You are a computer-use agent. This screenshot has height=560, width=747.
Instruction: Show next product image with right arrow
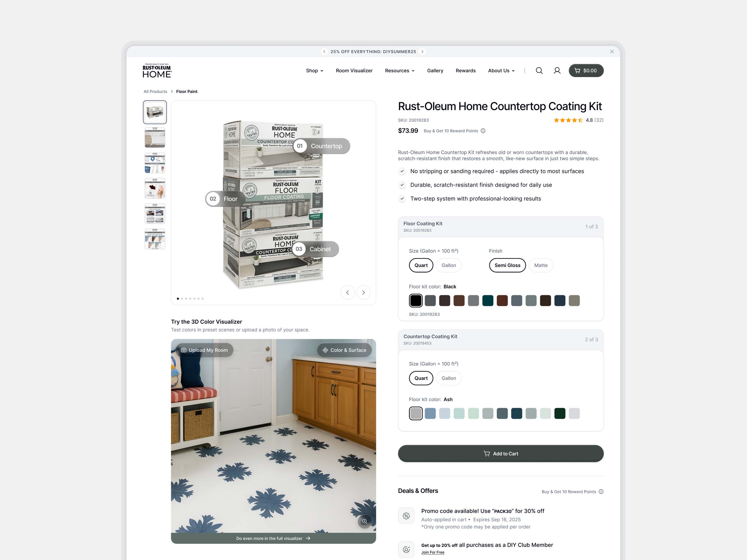coord(363,292)
